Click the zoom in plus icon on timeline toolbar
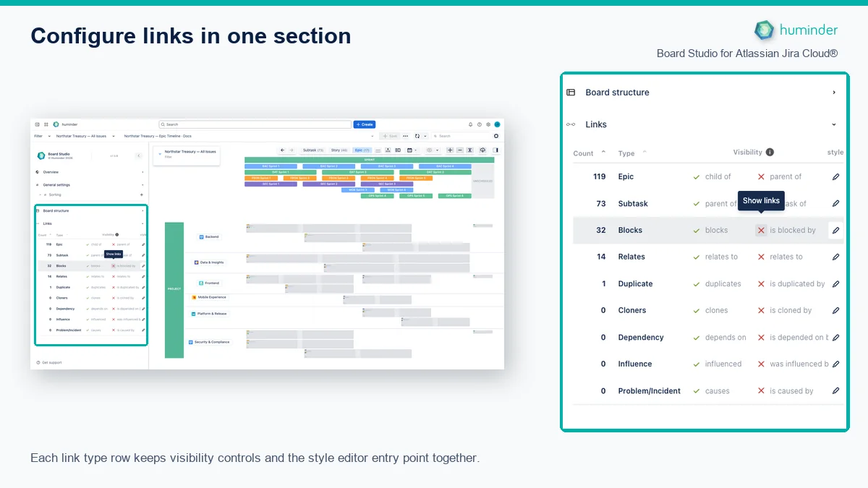The width and height of the screenshot is (868, 488). (450, 150)
